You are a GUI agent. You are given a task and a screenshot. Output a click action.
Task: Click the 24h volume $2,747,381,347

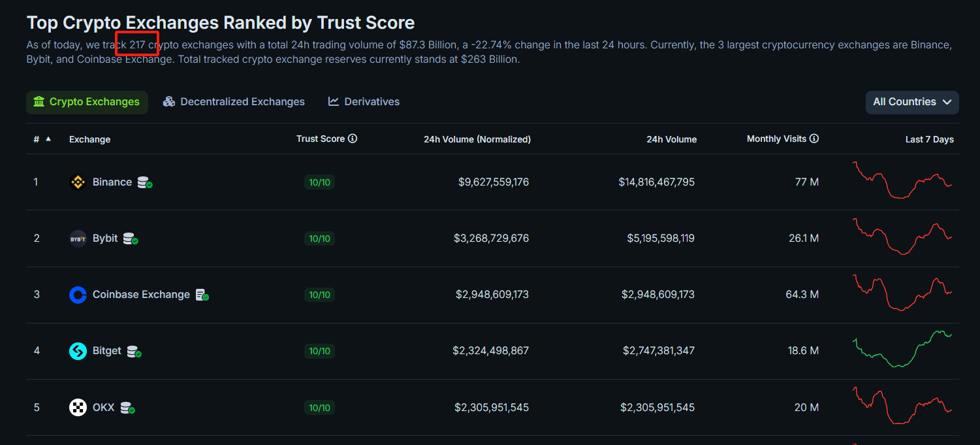tap(659, 351)
